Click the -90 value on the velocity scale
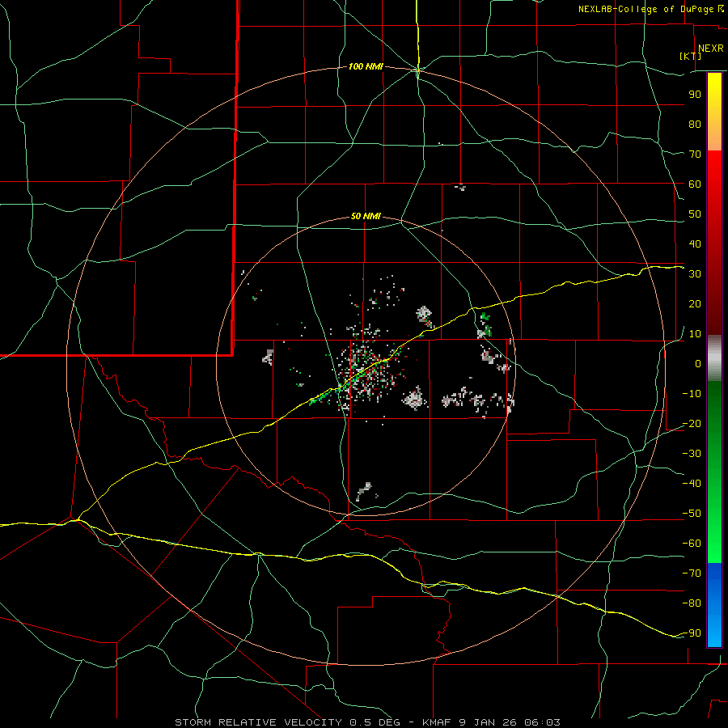This screenshot has height=728, width=728. [692, 633]
